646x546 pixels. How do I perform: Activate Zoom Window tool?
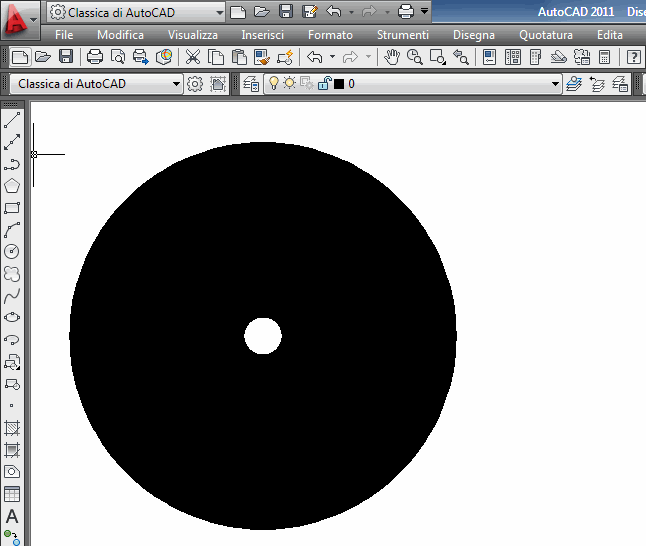coord(438,57)
